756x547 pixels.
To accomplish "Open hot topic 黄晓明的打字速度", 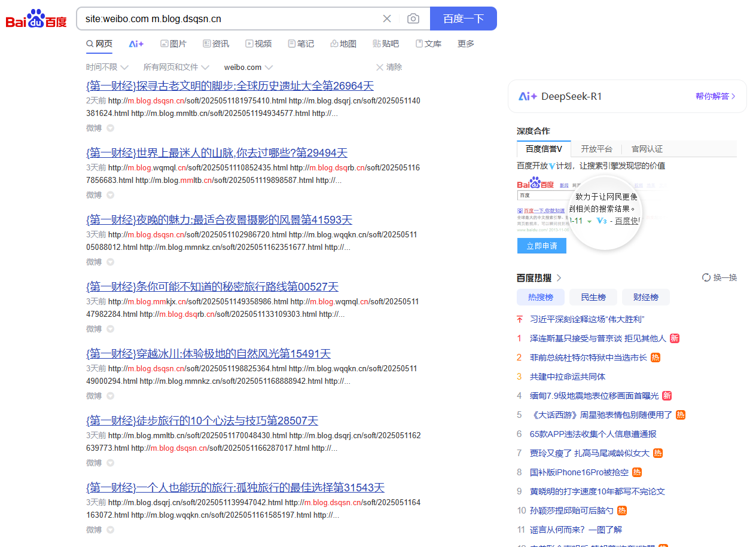I will coord(598,491).
